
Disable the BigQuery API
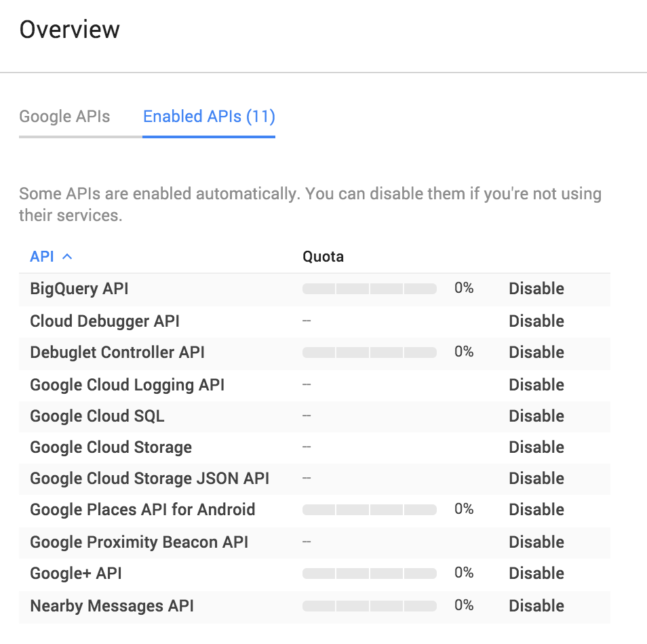(x=536, y=288)
